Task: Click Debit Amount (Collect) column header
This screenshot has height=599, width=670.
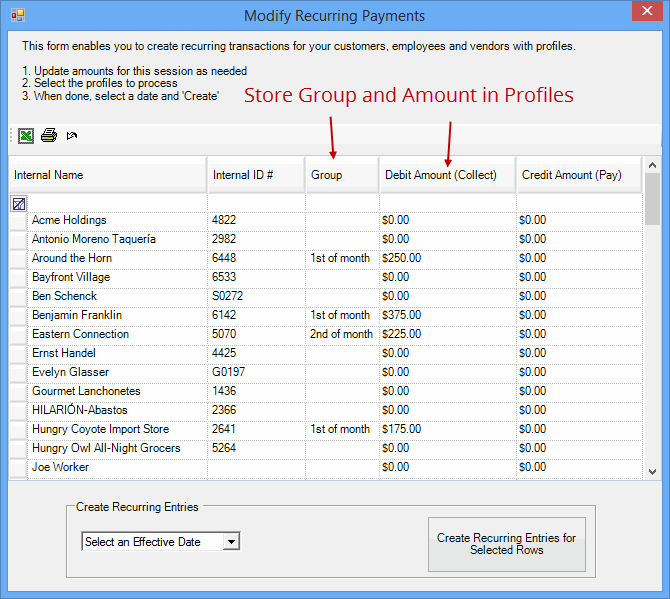Action: pyautogui.click(x=447, y=175)
